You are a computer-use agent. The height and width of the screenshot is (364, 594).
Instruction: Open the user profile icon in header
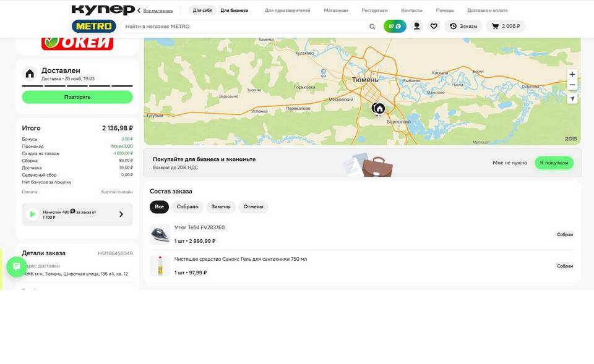416,26
